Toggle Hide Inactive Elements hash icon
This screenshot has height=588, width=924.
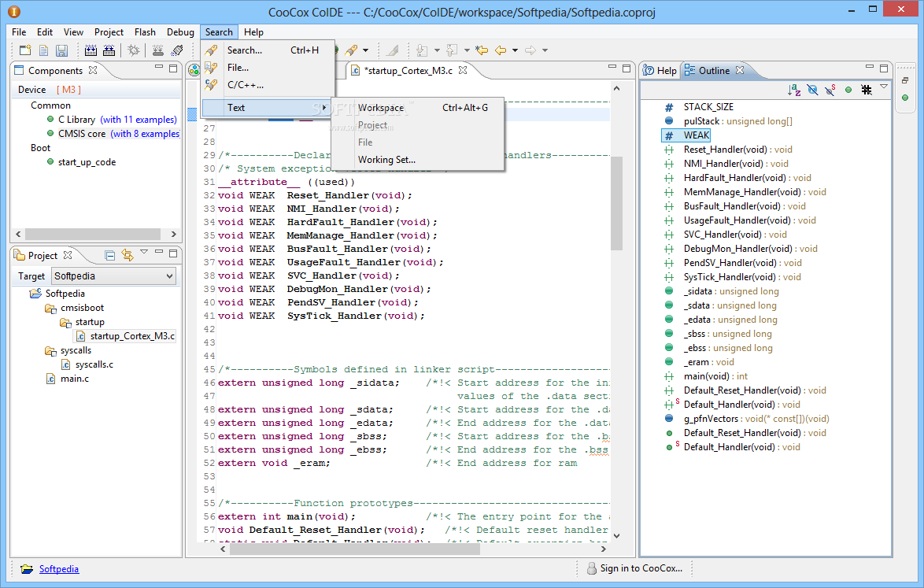pyautogui.click(x=867, y=90)
